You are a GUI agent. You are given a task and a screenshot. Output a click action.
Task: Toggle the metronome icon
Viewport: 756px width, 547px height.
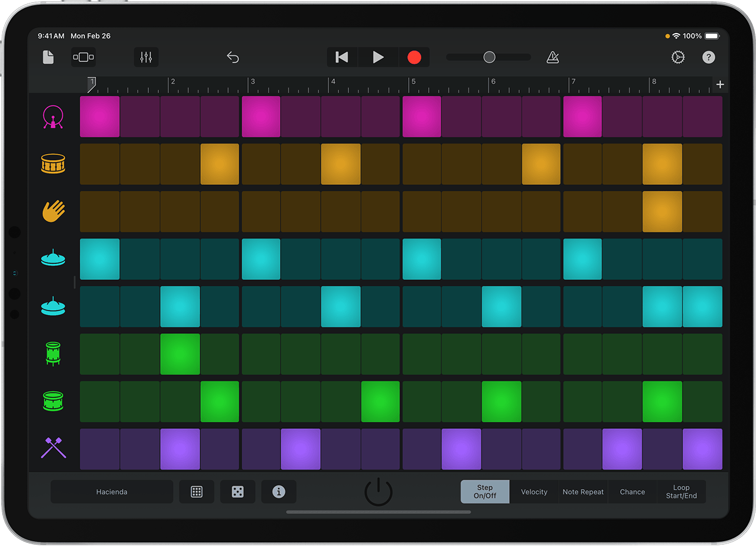point(553,57)
